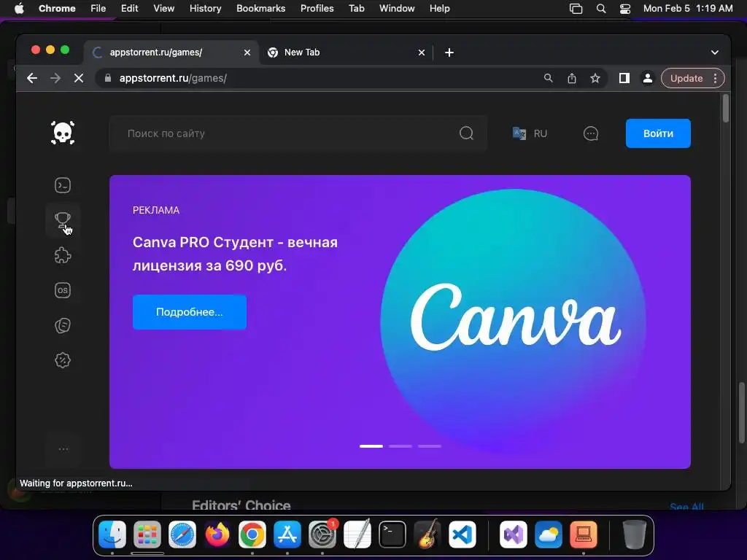Close the appstorrent.ru/games/ tab
The width and height of the screenshot is (747, 560).
click(x=247, y=52)
